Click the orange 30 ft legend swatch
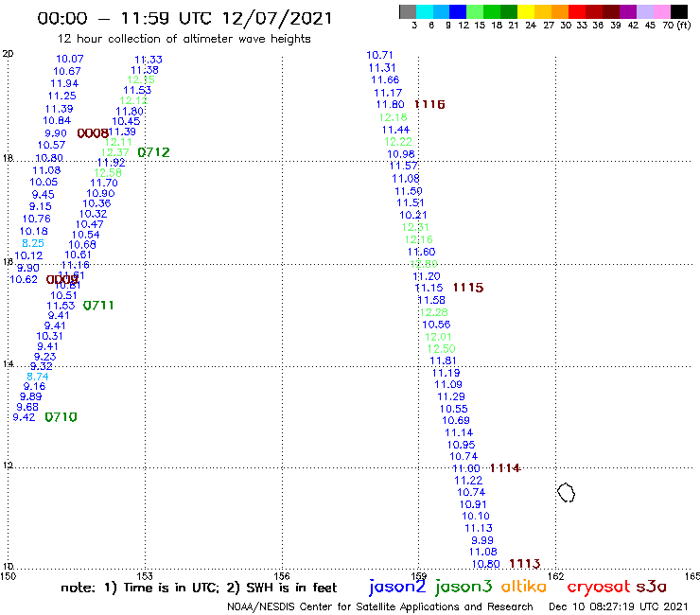The height and width of the screenshot is (615, 700). 560,11
